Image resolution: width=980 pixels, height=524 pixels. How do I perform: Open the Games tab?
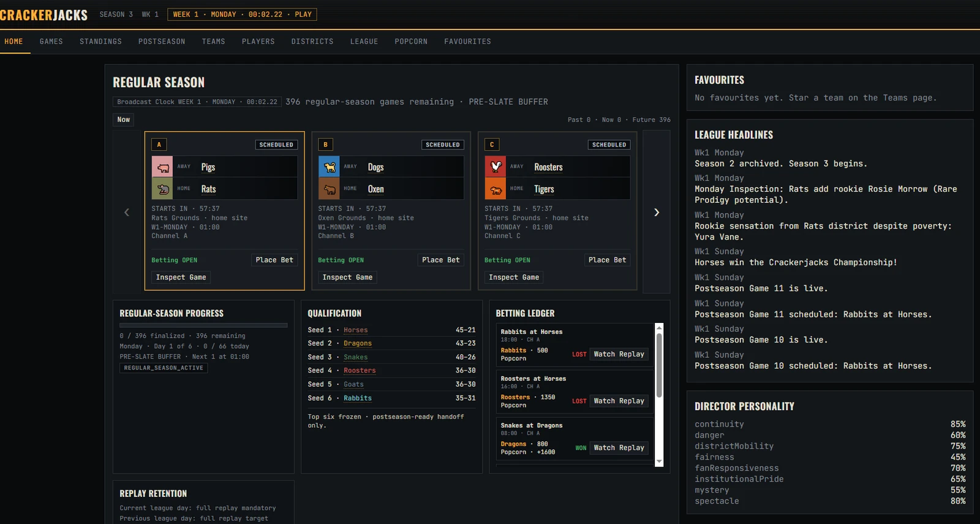51,42
